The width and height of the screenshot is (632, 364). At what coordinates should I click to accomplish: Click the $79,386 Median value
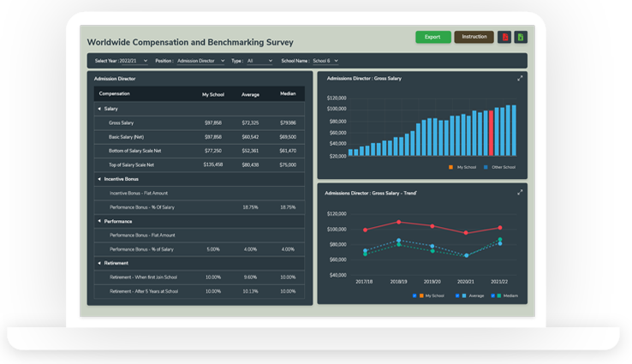pyautogui.click(x=288, y=123)
